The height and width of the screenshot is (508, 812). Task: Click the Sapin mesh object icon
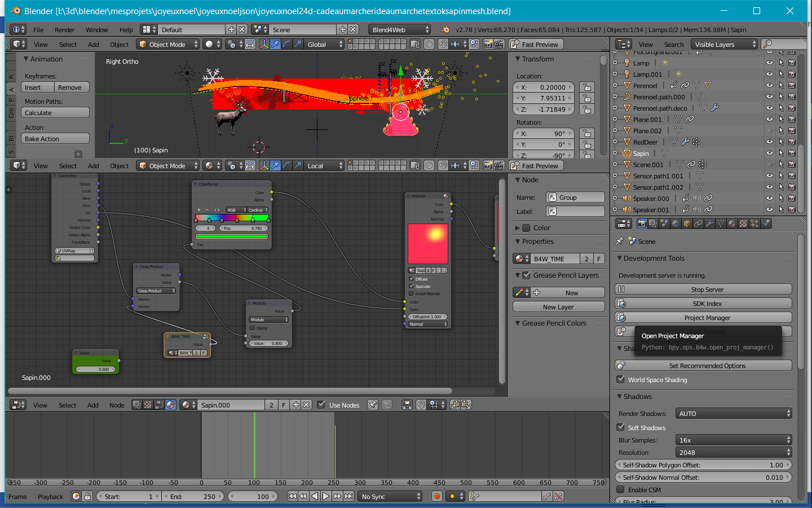click(626, 153)
